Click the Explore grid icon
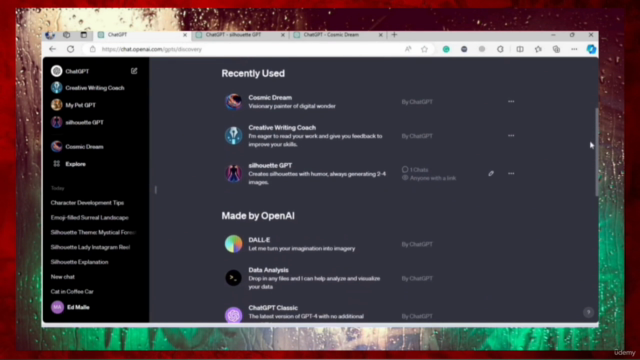The width and height of the screenshot is (640, 360). (57, 164)
